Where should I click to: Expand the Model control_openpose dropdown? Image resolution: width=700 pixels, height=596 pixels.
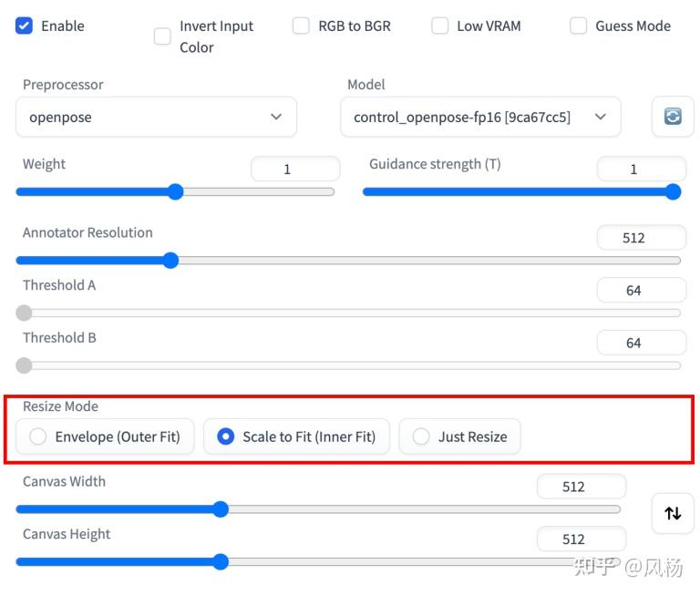(x=480, y=117)
